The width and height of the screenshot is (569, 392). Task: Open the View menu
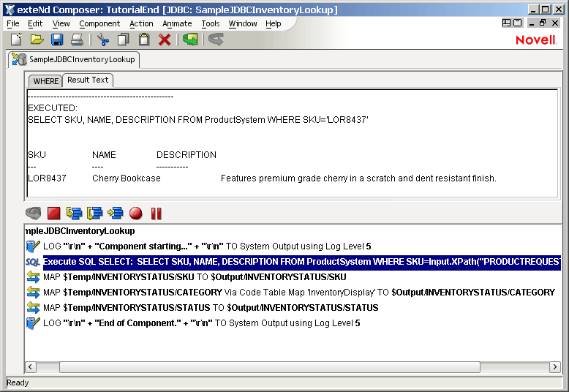coord(61,23)
